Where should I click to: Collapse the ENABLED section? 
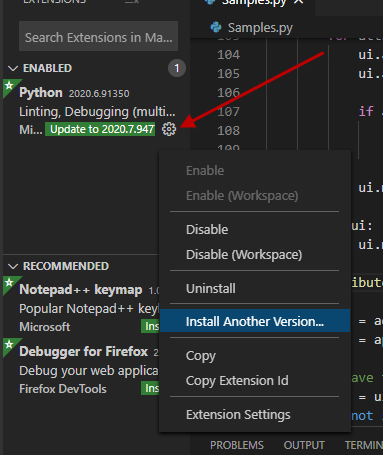click(x=13, y=68)
